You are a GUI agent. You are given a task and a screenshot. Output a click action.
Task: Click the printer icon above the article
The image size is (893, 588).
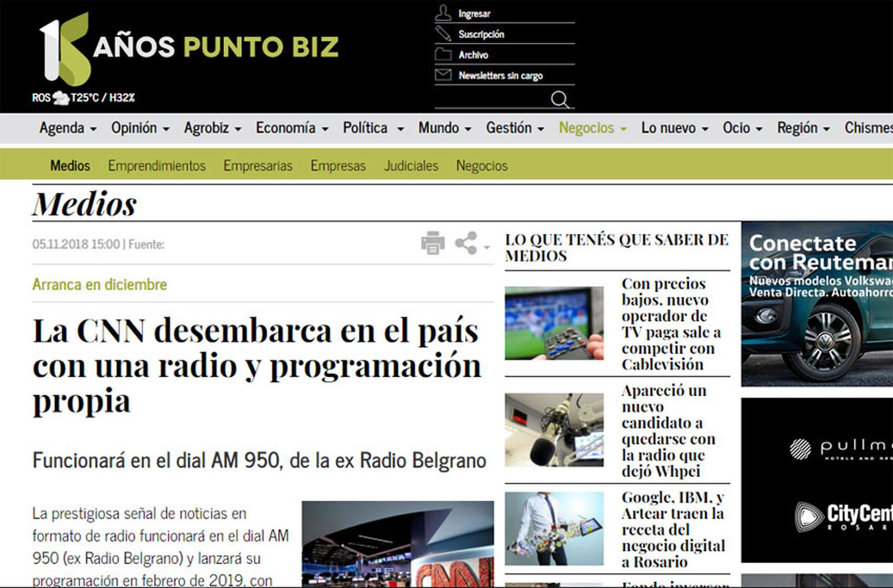433,243
